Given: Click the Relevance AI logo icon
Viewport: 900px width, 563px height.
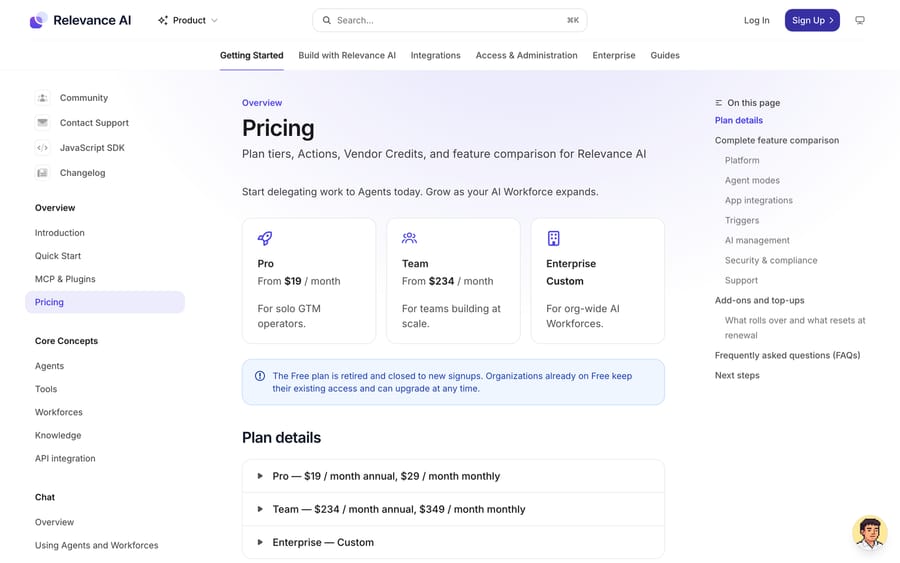Looking at the screenshot, I should 38,20.
